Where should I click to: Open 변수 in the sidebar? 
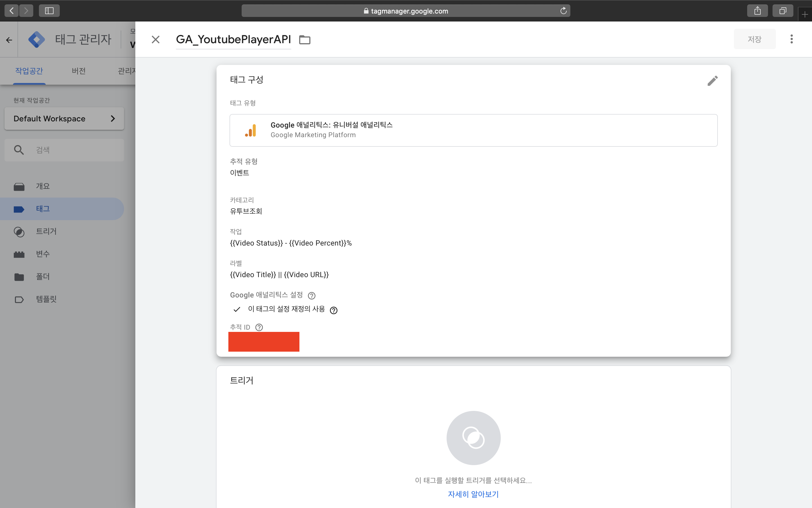[x=62, y=254]
